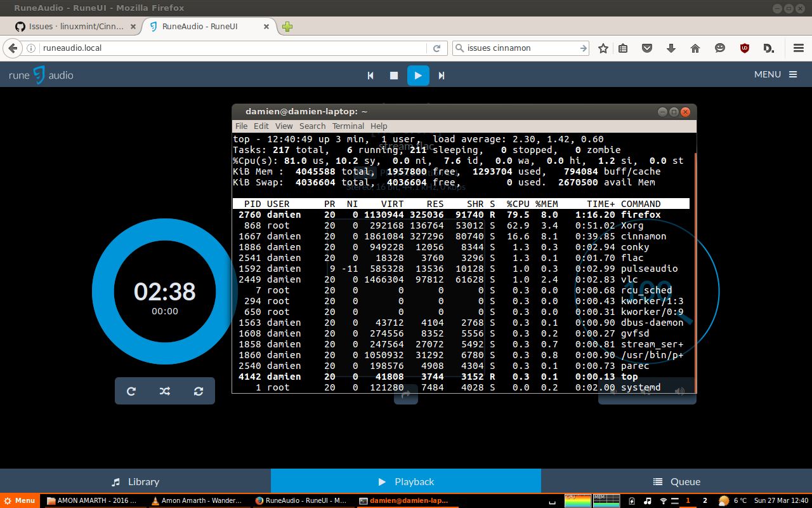The width and height of the screenshot is (812, 508).
Task: Open the music note sound applet
Action: point(648,501)
